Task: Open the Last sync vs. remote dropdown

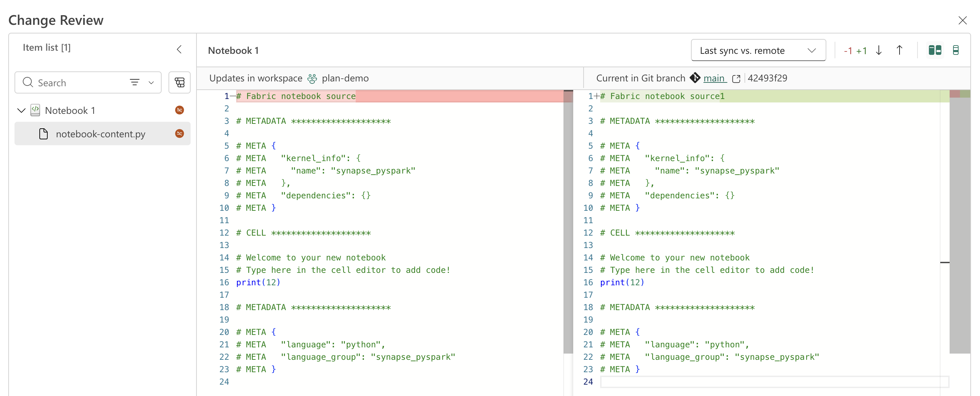Action: pos(758,50)
